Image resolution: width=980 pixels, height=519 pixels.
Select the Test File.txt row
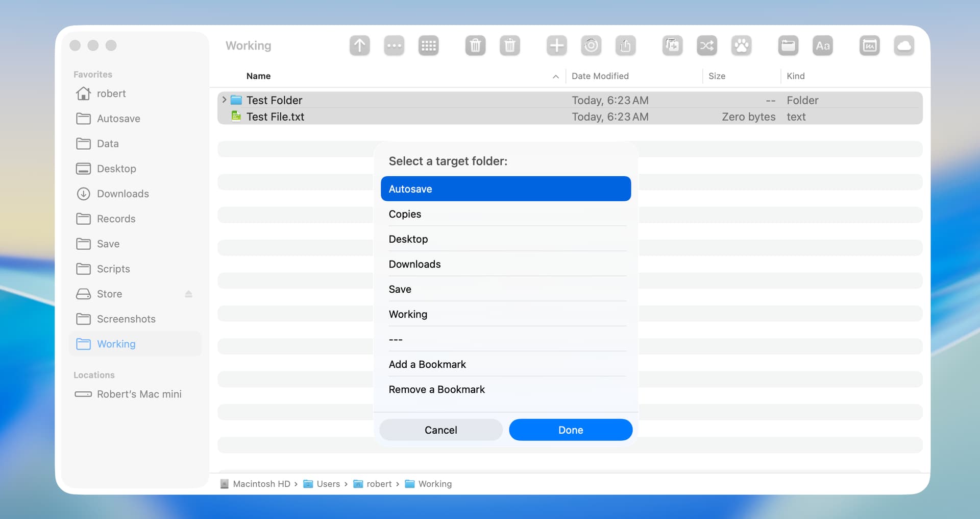tap(276, 117)
